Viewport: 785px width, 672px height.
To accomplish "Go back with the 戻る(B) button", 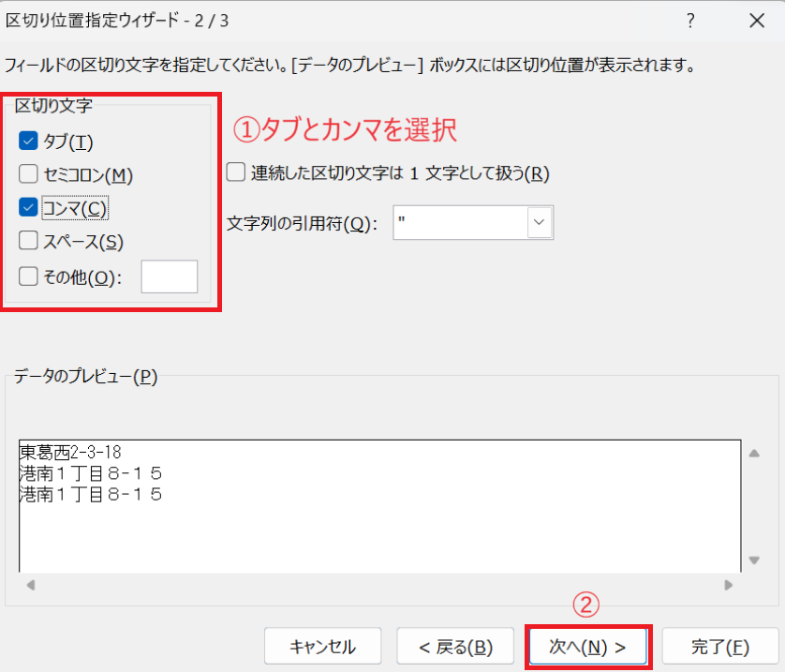I will tap(455, 647).
